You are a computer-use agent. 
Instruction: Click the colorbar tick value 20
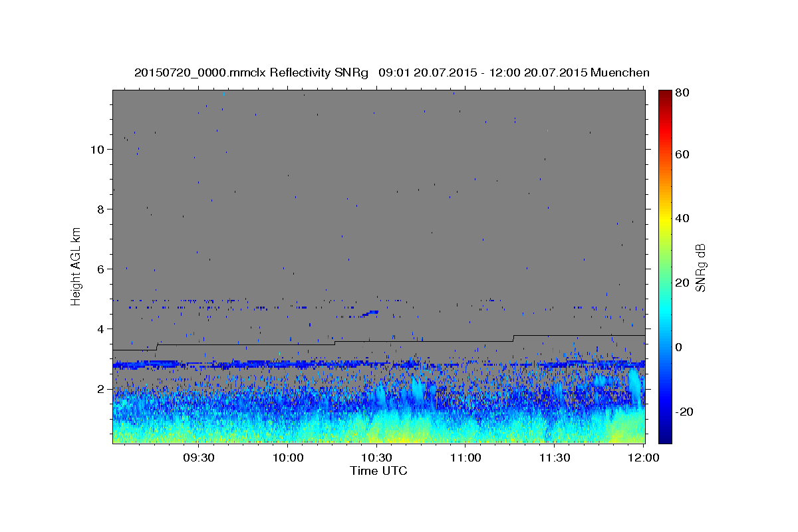coord(684,283)
